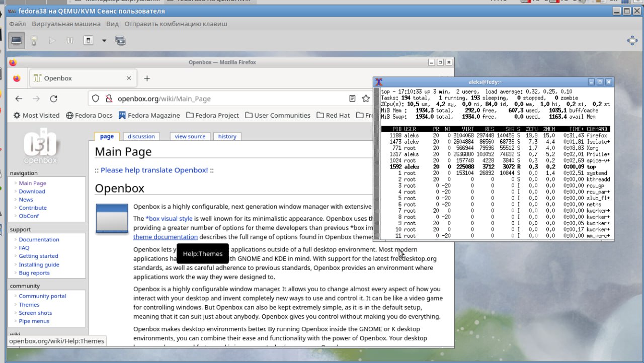Open the tracking protection shield
Screen dimensions: 644x363
96,99
